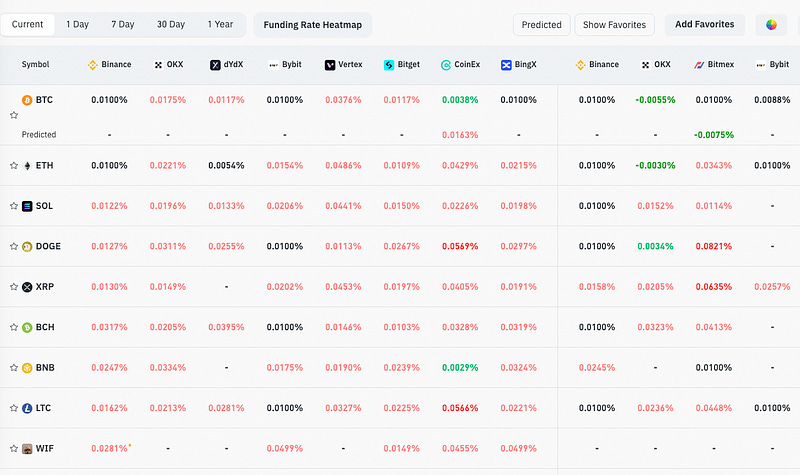Click predicted CoinEx rate 0.0163%
The height and width of the screenshot is (475, 800).
click(x=460, y=135)
